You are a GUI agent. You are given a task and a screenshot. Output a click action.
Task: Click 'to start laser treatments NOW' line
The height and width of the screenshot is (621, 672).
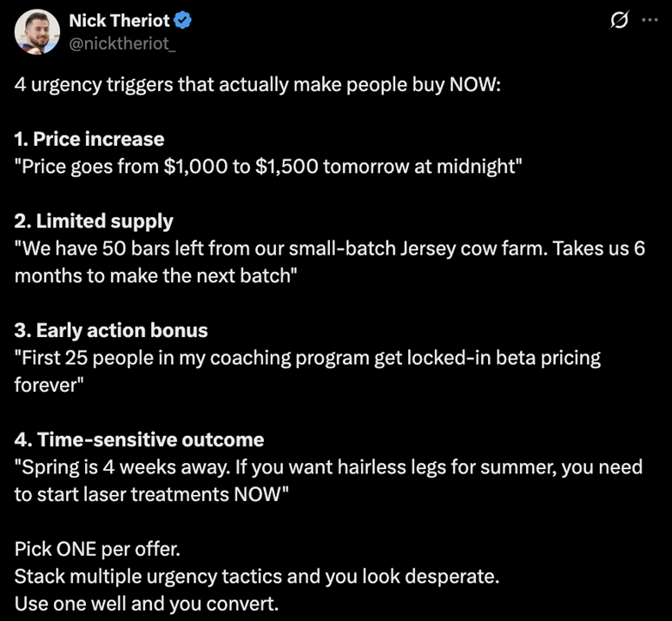tap(152, 494)
